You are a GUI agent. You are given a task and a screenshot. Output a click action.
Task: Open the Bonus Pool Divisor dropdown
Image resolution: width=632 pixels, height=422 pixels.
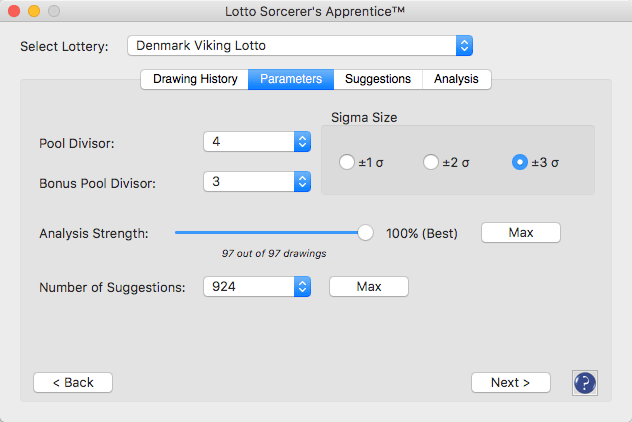click(x=257, y=181)
